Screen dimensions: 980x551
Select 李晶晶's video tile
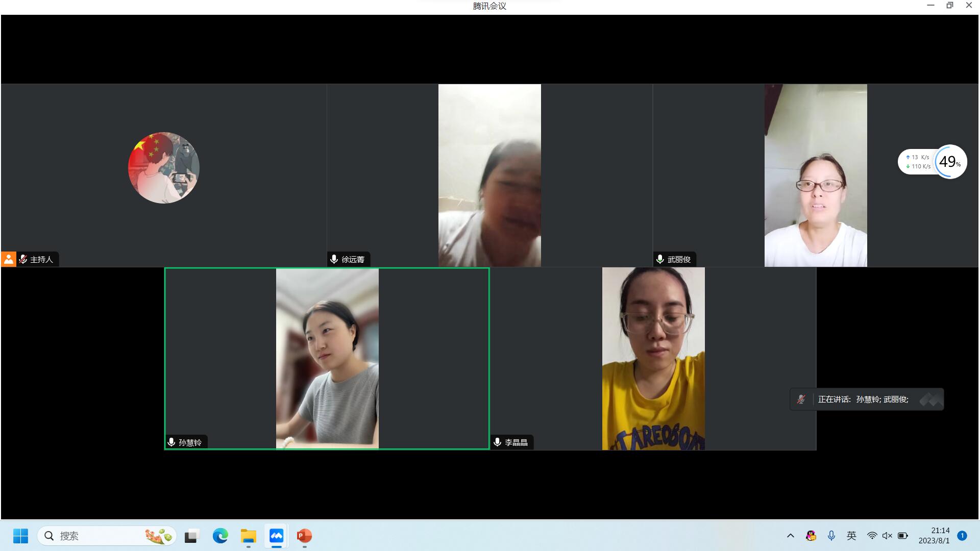(653, 358)
